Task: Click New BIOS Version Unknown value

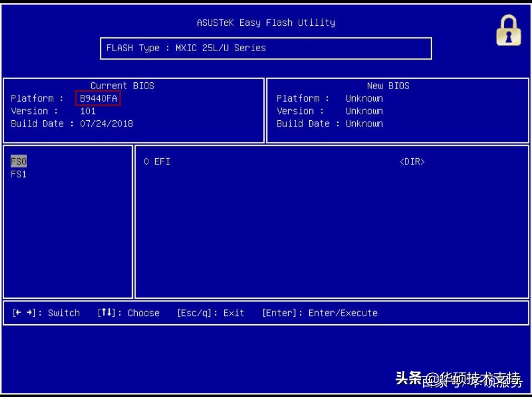Action: pos(364,111)
